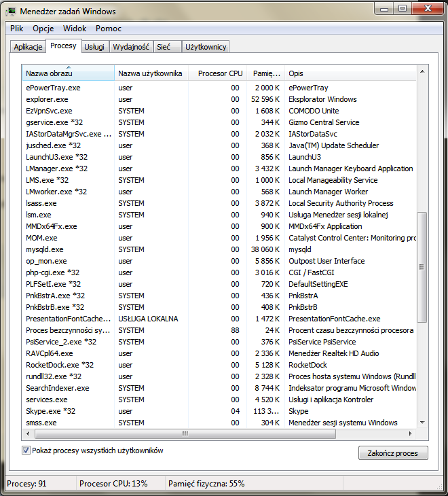
Task: Toggle 'Pokaż procesy wszystkich użytkowników' checkbox
Action: 26,450
